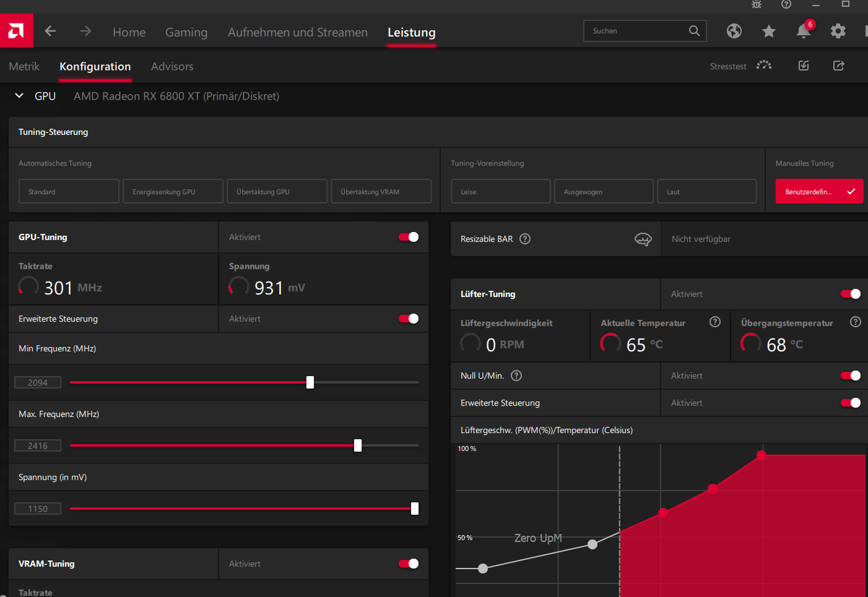The width and height of the screenshot is (868, 597).
Task: Open Aufnehmen und Streamen tab
Action: (x=298, y=32)
